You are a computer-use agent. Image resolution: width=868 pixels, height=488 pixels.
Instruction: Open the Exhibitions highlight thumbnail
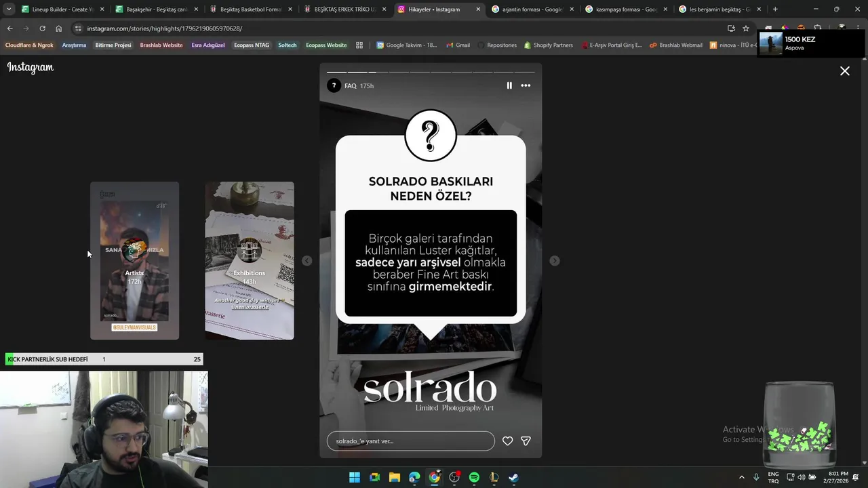250,261
